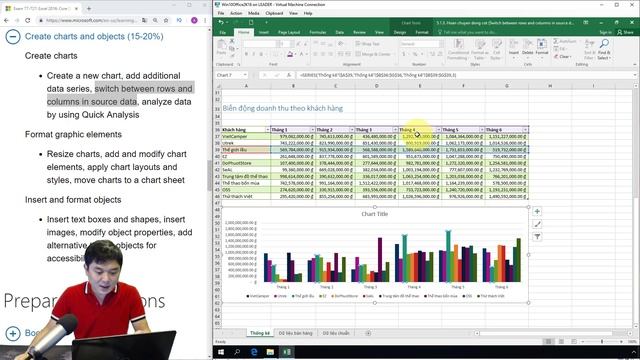Bookmark page with Chrome star icon
Image resolution: width=640 pixels, height=360 pixels.
pyautogui.click(x=166, y=20)
